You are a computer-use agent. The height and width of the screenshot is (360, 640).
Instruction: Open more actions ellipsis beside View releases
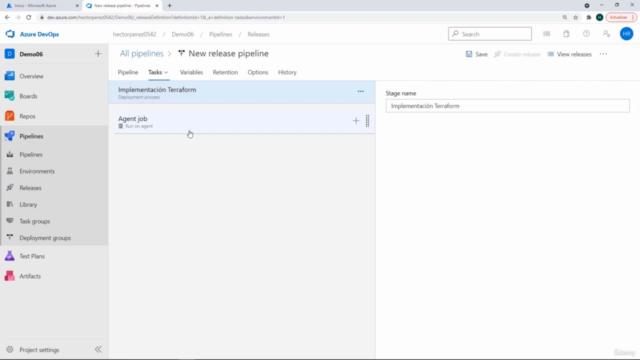tap(603, 54)
